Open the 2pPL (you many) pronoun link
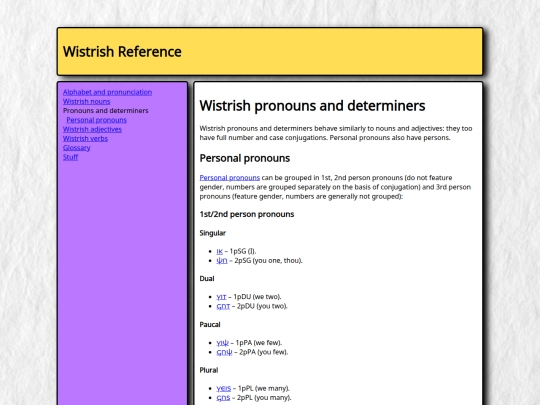 (x=223, y=398)
